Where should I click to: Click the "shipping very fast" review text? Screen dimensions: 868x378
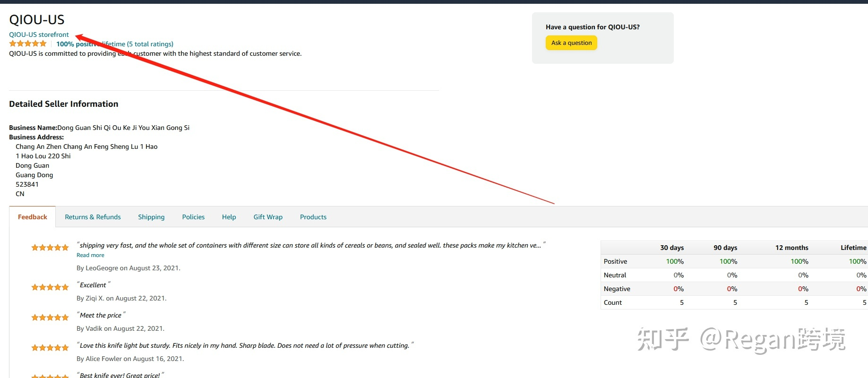click(x=311, y=245)
